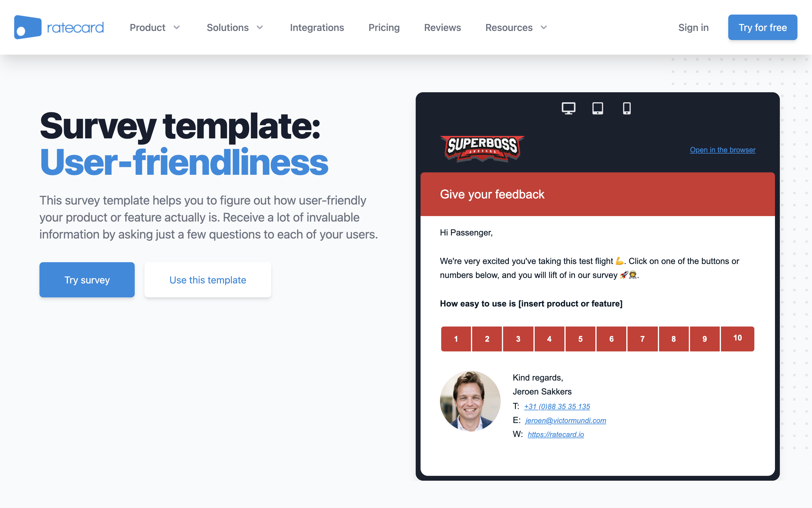Click the Use this template button

tap(208, 280)
